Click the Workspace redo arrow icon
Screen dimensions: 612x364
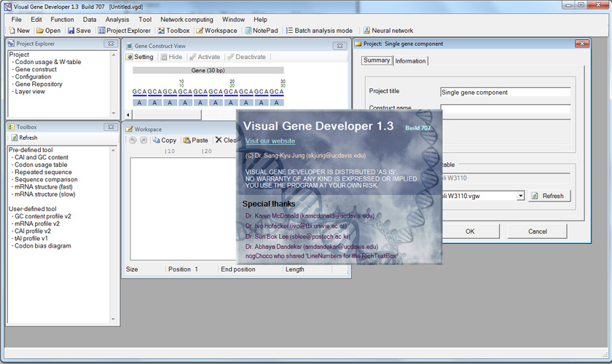144,140
